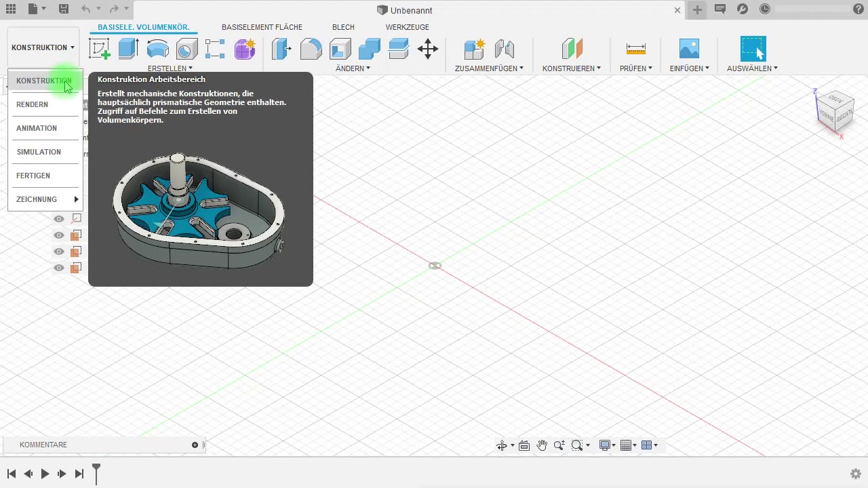Image resolution: width=868 pixels, height=488 pixels.
Task: Choose KONSTRUKTION in workspace menu
Action: [x=45, y=81]
